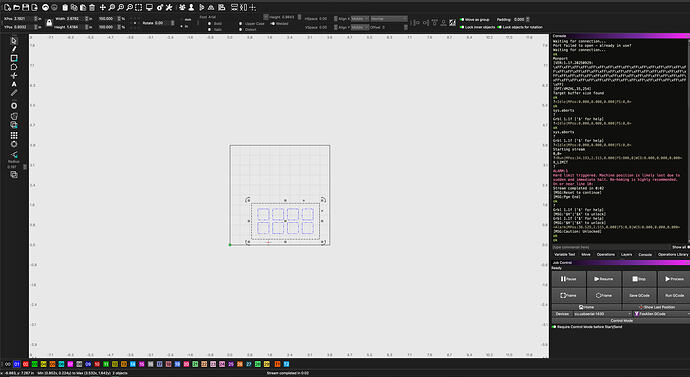Screen dimensions: 690x377
Task: Switch to the Operations tab
Action: [x=606, y=254]
